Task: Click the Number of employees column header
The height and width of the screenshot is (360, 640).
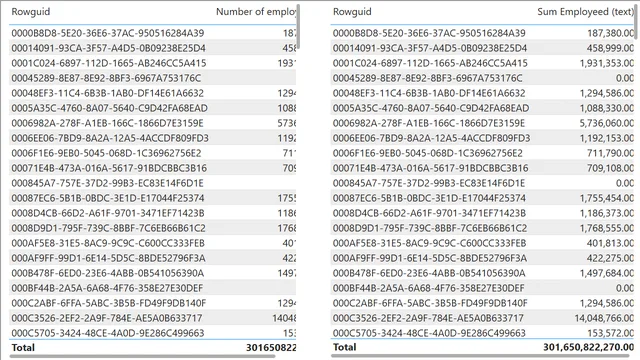Action: coord(256,12)
